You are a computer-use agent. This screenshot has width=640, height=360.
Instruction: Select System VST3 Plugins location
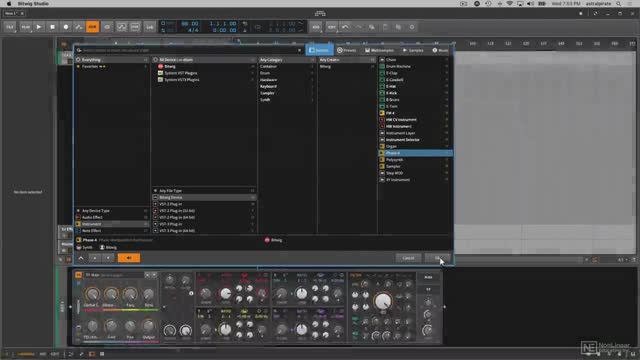204,80
